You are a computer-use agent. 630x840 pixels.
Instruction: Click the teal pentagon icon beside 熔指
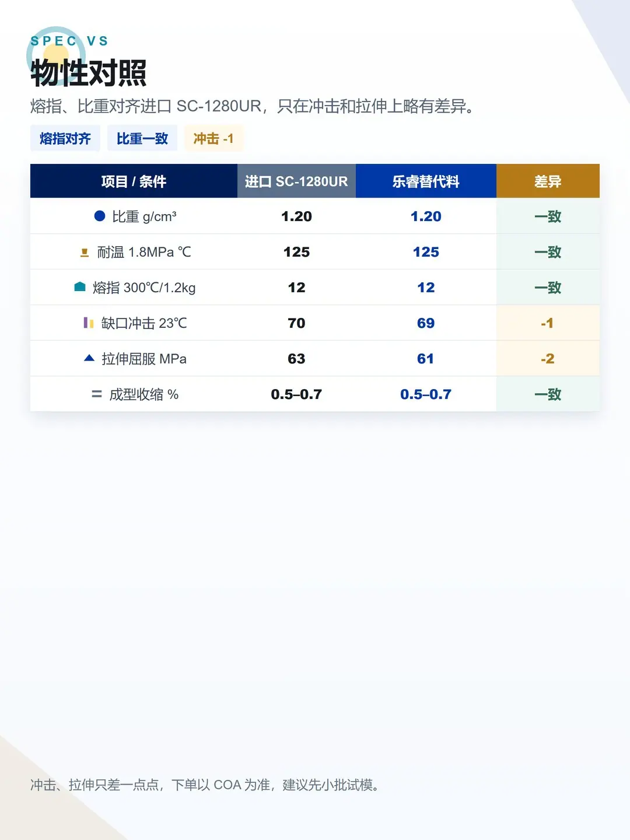(x=80, y=286)
